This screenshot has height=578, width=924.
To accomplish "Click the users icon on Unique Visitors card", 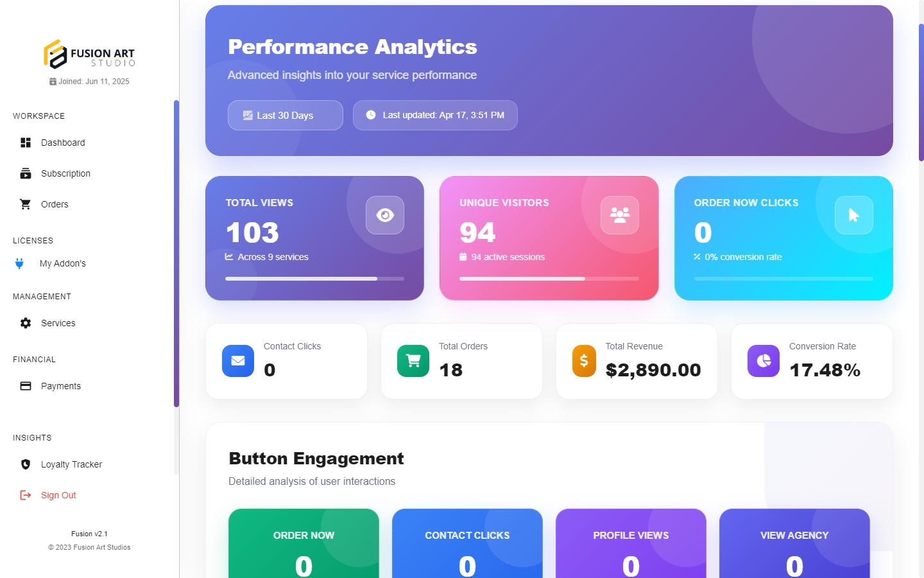I will pyautogui.click(x=619, y=215).
